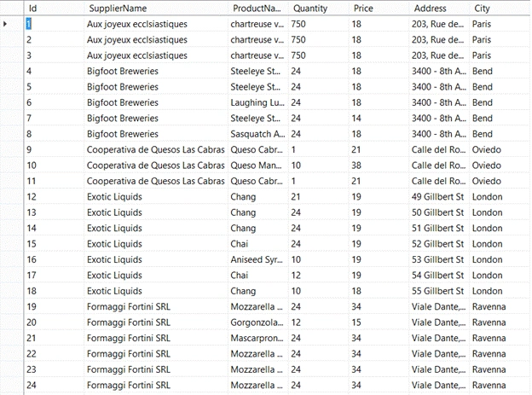Image resolution: width=532 pixels, height=395 pixels.
Task: Select supplier cell in row 4, Bigfoot Breweries
Action: 156,72
